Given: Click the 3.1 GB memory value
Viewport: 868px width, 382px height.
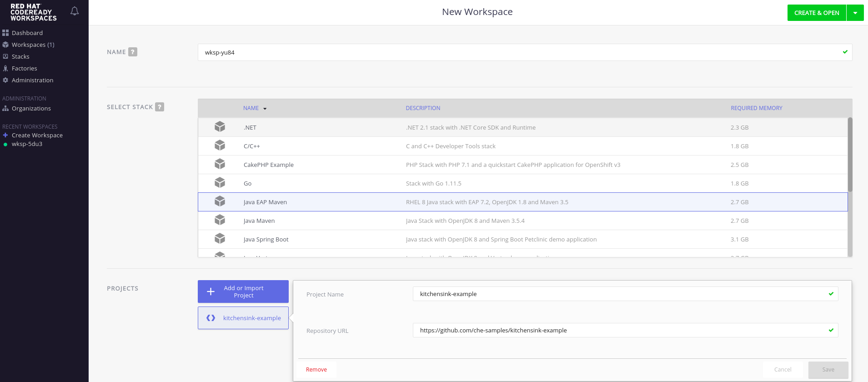Looking at the screenshot, I should click(x=740, y=239).
